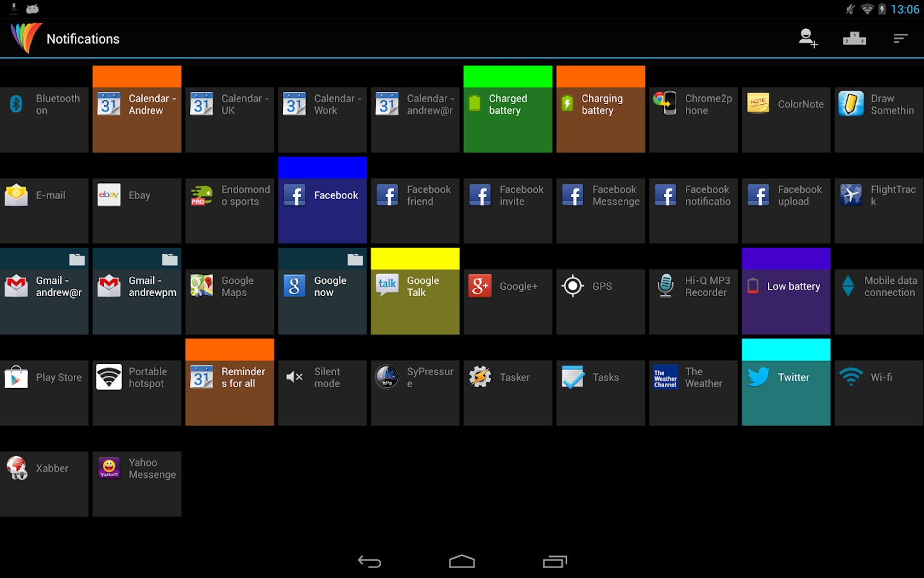Open the Low battery notification tile
The width and height of the screenshot is (924, 578).
(786, 291)
